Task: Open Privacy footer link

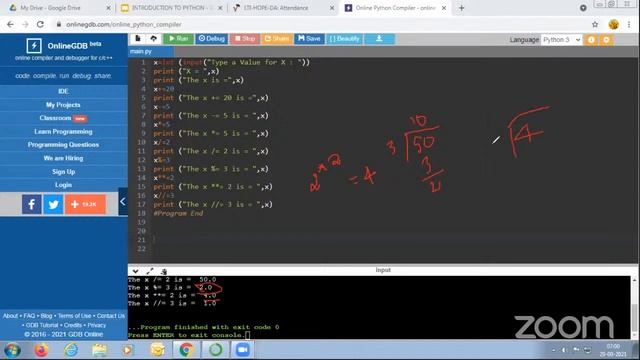Action: (x=97, y=325)
